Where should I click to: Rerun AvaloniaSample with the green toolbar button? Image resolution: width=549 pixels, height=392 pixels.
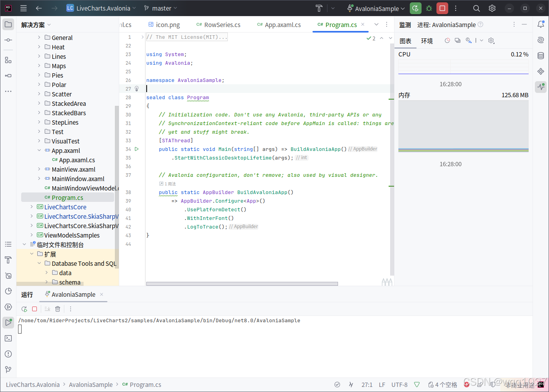(x=415, y=8)
